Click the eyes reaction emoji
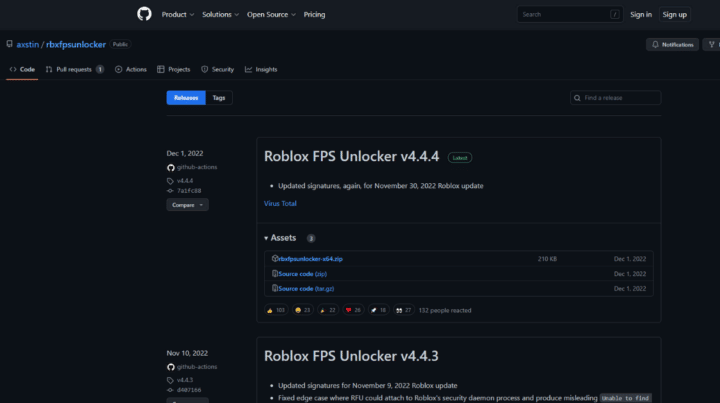 pyautogui.click(x=404, y=310)
